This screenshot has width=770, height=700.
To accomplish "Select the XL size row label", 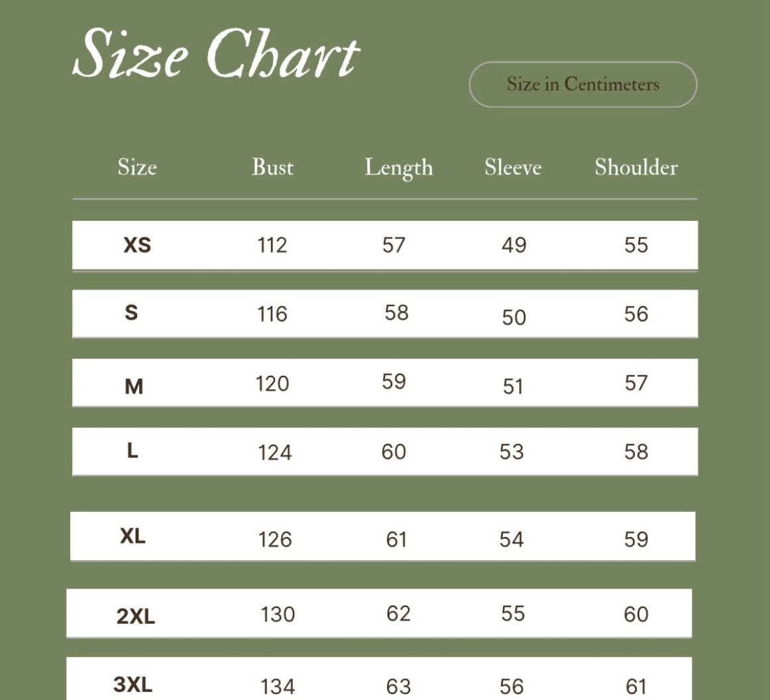I will 133,536.
